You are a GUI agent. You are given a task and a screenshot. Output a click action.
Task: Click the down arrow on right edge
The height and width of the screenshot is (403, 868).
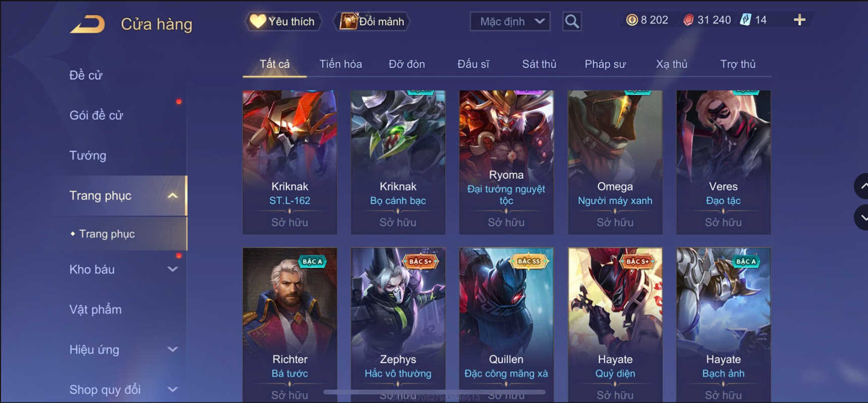[862, 217]
